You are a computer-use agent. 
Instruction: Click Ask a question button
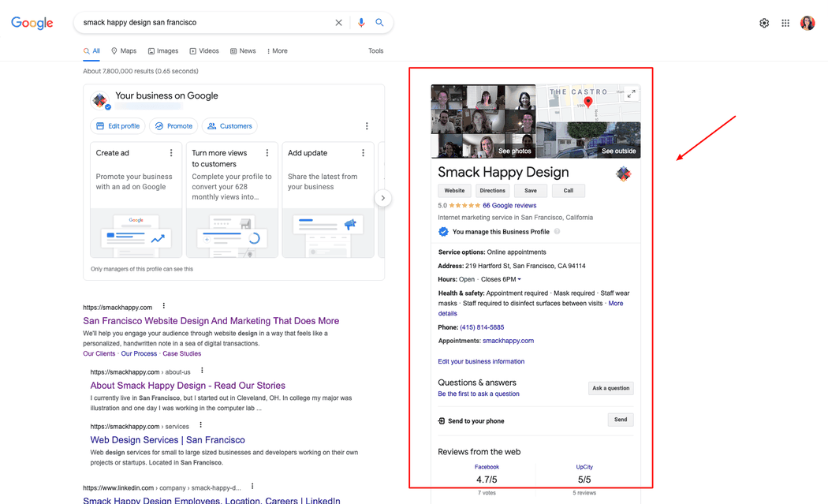tap(611, 388)
